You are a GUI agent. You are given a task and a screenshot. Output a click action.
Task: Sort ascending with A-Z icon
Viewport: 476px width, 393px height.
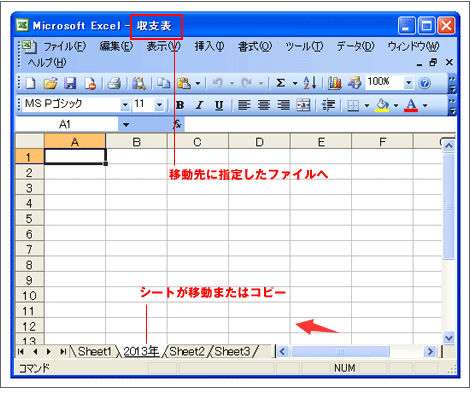309,83
